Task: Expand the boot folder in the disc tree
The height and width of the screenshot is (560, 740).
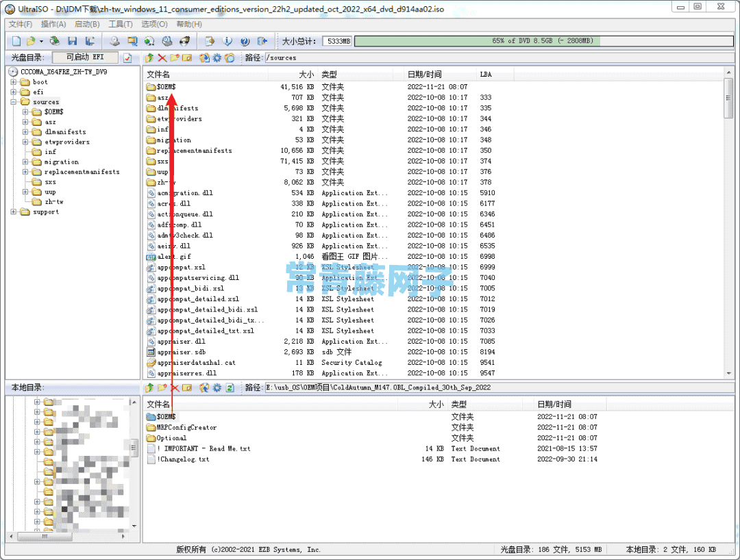Action: [14, 82]
